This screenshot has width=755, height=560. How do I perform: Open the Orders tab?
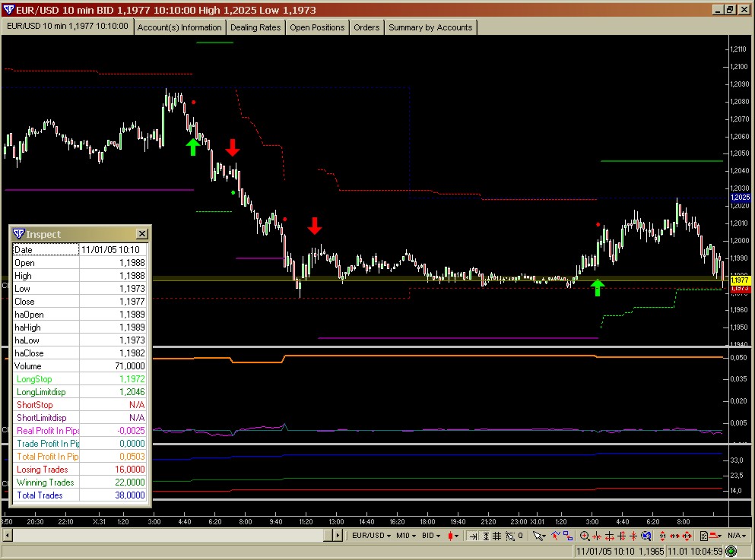366,27
